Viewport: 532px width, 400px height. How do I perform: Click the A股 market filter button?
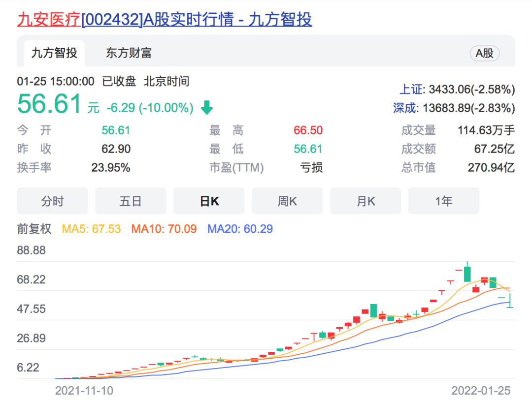click(x=484, y=53)
